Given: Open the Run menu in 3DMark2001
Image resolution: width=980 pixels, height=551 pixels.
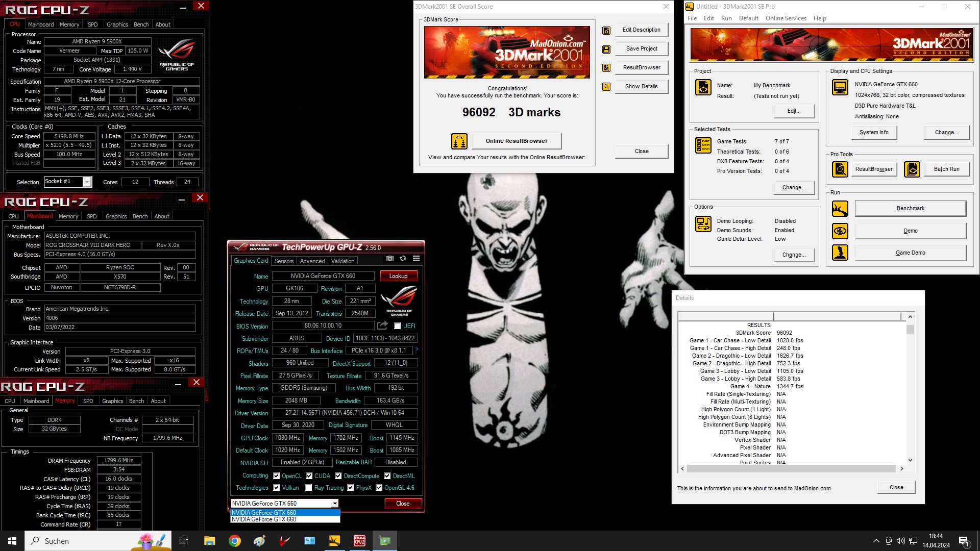Looking at the screenshot, I should [726, 18].
